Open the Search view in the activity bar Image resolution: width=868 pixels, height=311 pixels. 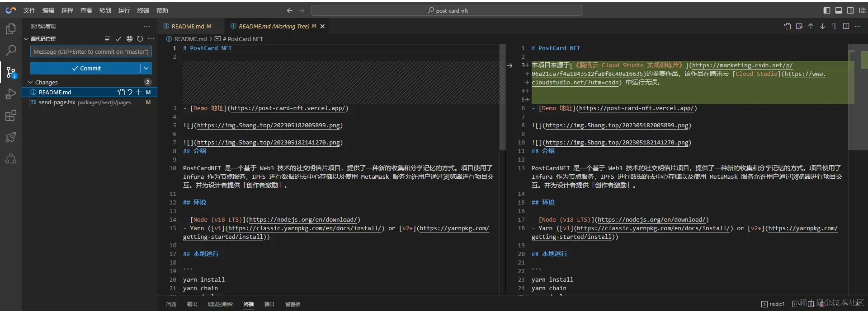10,51
